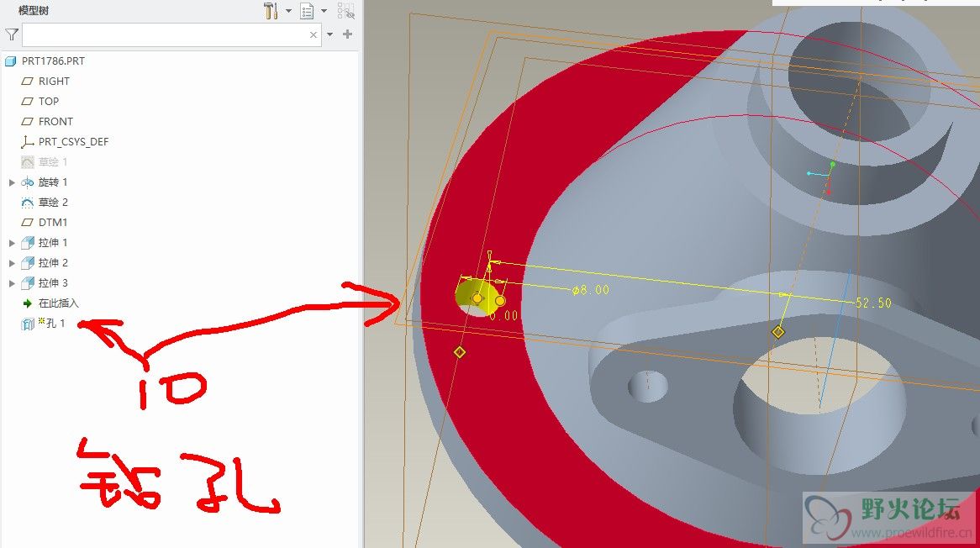Select the 旋转 1 revolve feature
This screenshot has height=548, width=980.
pyautogui.click(x=52, y=182)
